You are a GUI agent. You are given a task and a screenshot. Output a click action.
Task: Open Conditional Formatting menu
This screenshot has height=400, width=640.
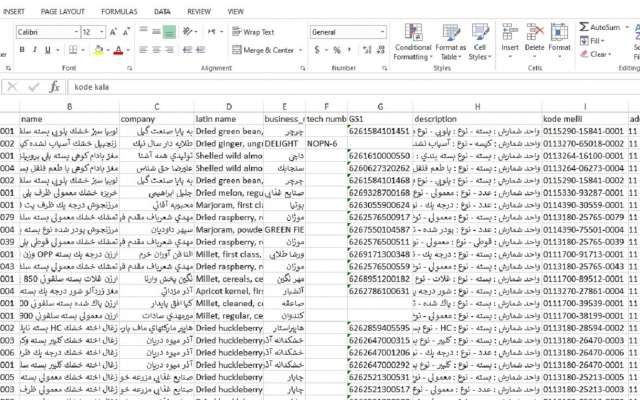pos(413,42)
